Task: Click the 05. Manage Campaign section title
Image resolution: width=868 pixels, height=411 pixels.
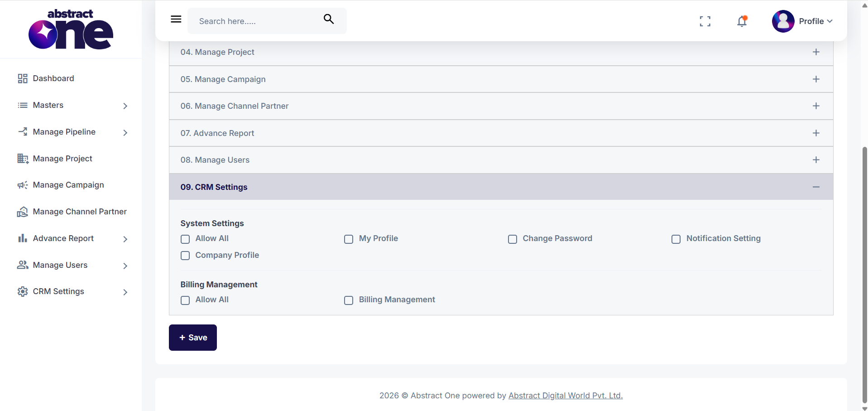Action: point(223,79)
